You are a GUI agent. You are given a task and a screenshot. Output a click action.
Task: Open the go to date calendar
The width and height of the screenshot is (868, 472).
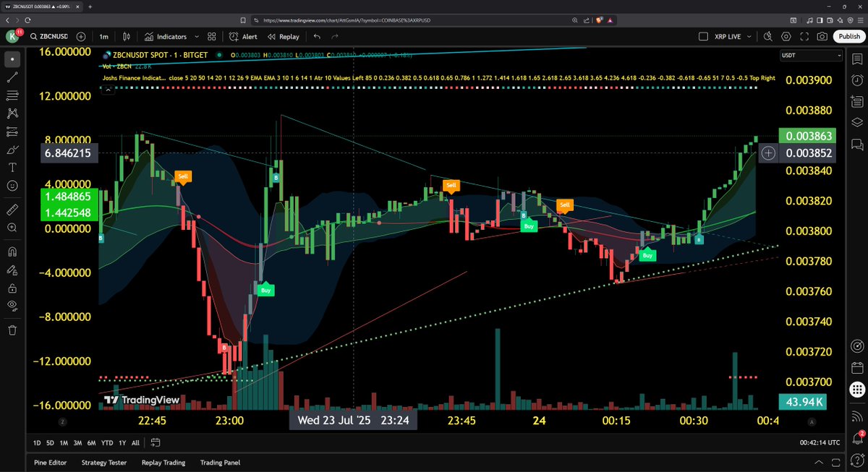pos(156,442)
